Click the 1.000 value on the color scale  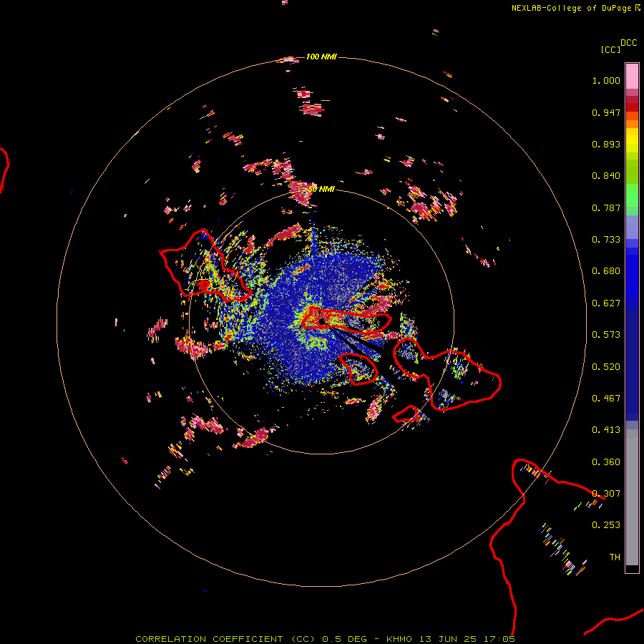[606, 80]
